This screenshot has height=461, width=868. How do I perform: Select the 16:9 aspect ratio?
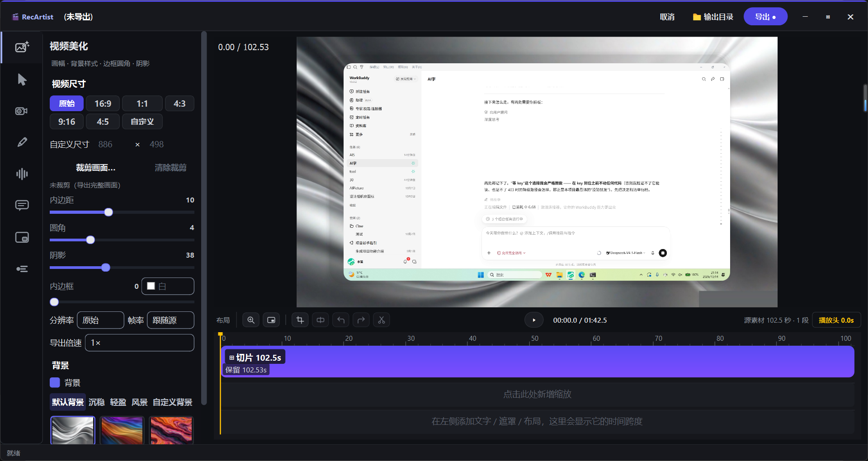click(103, 103)
